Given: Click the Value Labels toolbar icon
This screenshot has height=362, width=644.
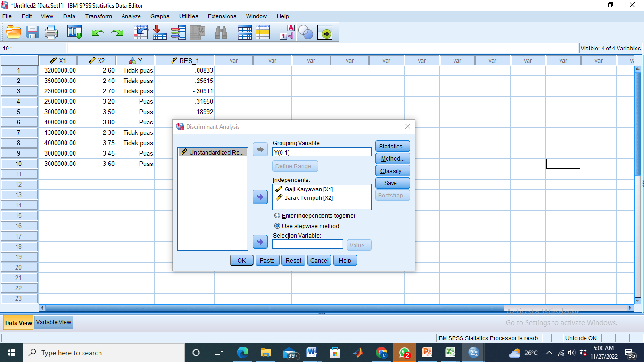Looking at the screenshot, I should tap(287, 33).
